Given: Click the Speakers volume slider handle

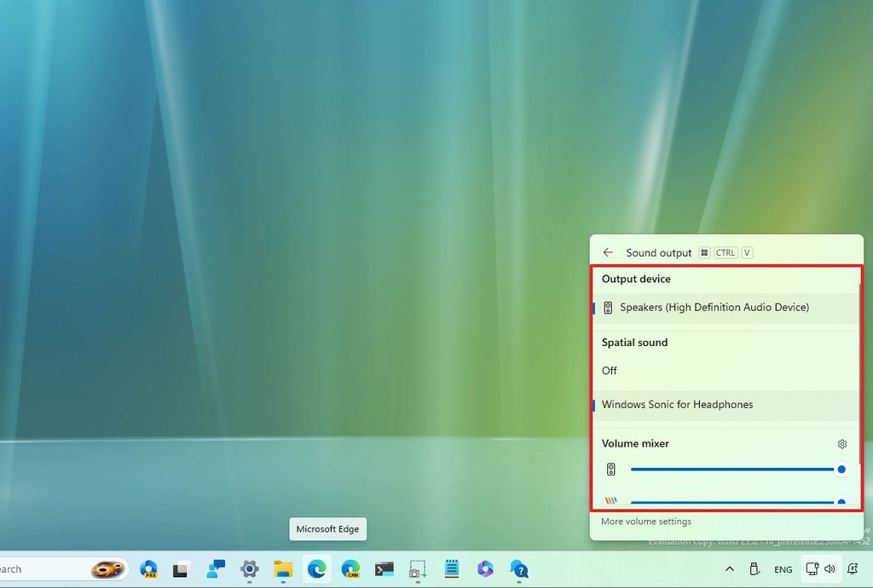Looking at the screenshot, I should (x=841, y=469).
